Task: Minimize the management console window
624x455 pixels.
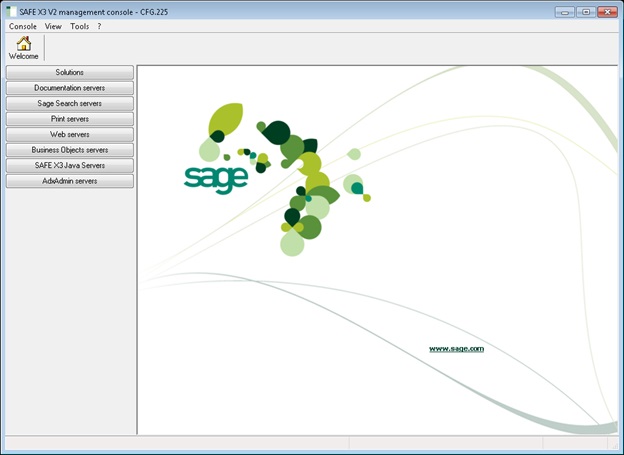Action: coord(565,12)
